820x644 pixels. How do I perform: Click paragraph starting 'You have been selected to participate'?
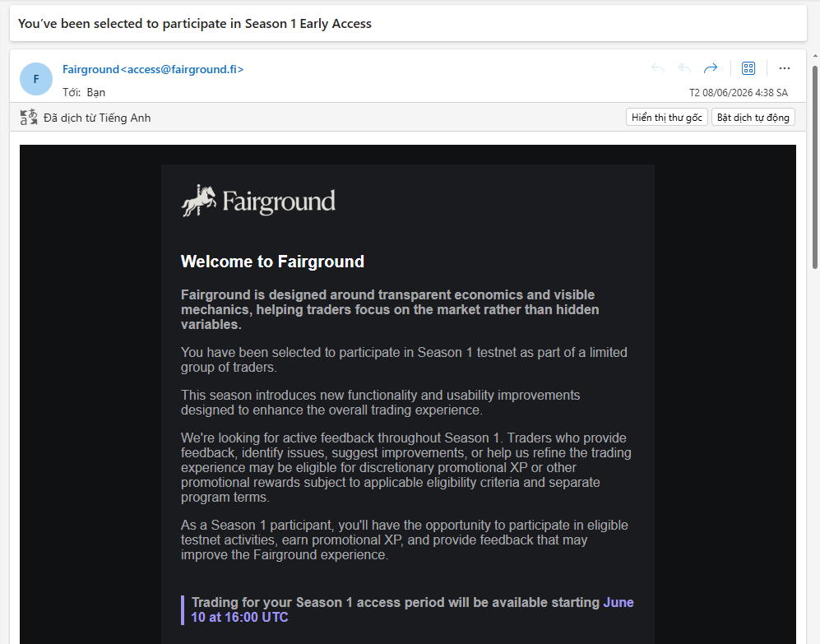click(405, 359)
